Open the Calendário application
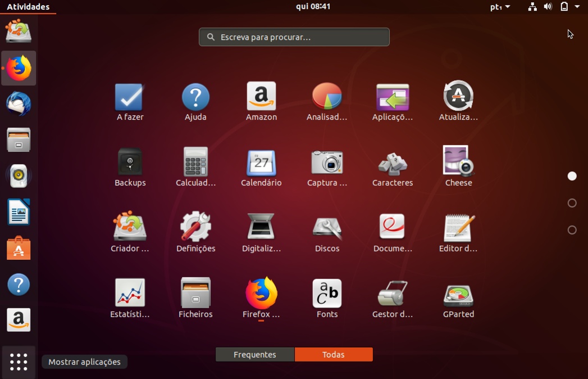 [261, 163]
